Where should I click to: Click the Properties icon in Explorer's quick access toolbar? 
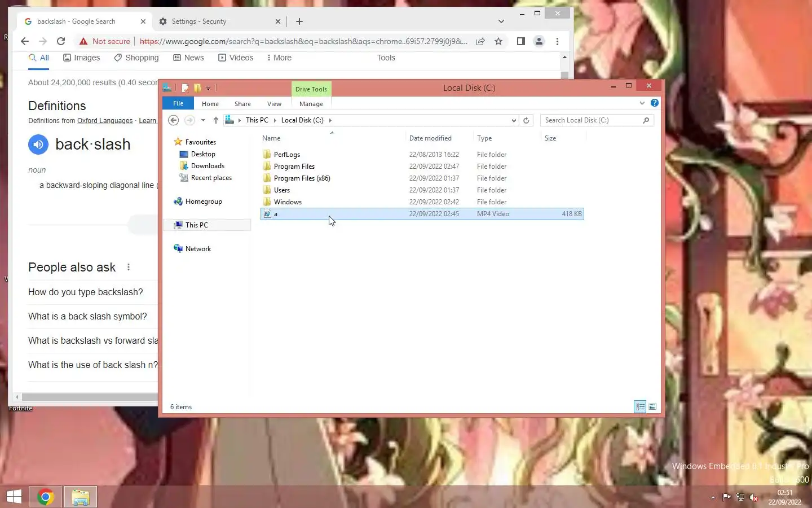click(185, 88)
